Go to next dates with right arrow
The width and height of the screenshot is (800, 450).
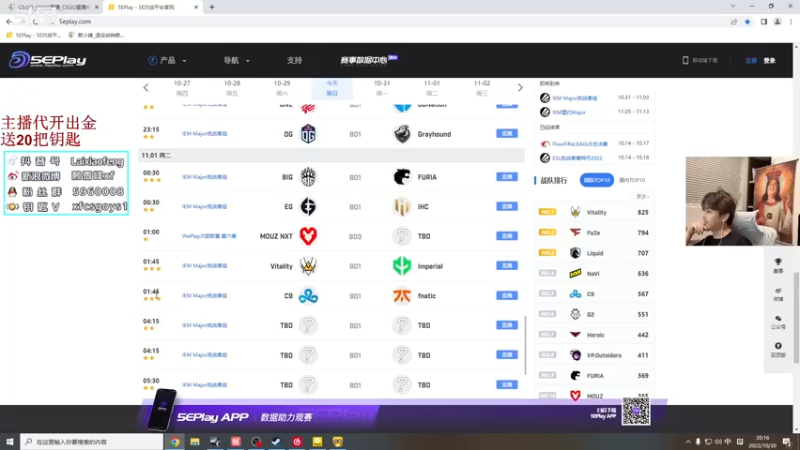(520, 88)
